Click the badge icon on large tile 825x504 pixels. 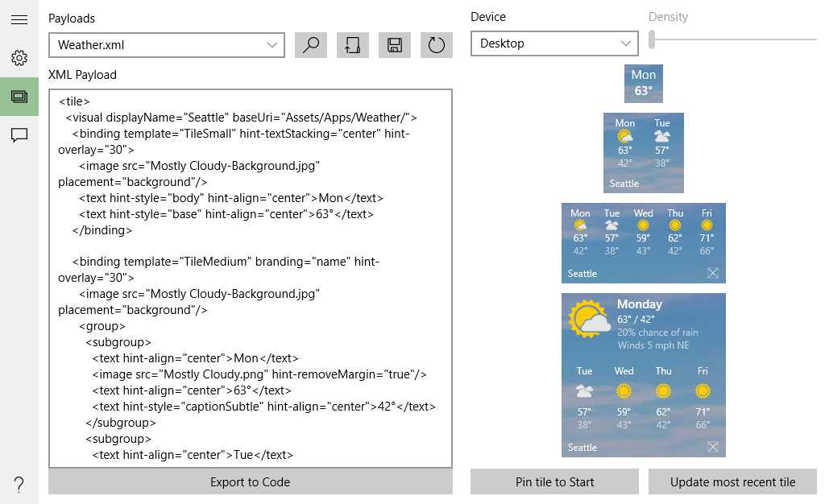pos(712,447)
